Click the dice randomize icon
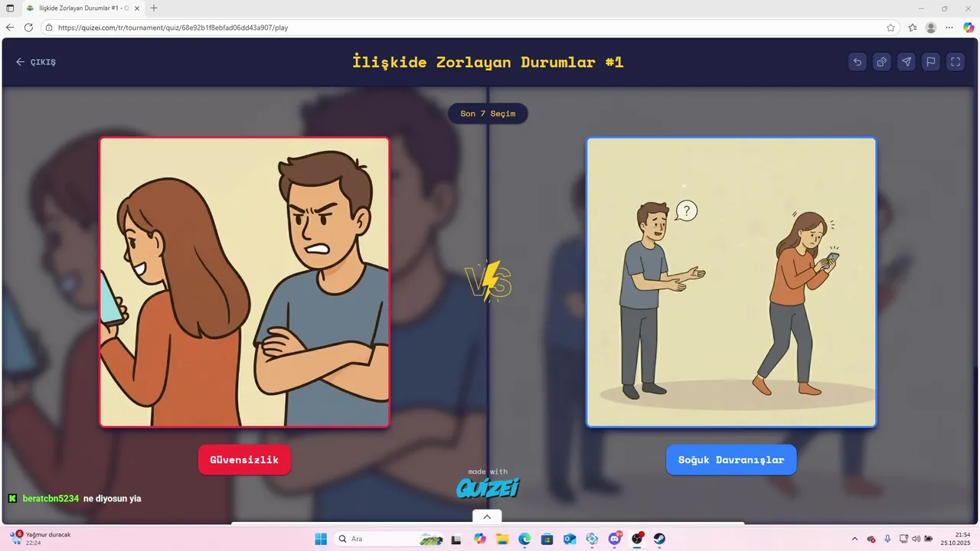The width and height of the screenshot is (980, 551). pyautogui.click(x=882, y=62)
